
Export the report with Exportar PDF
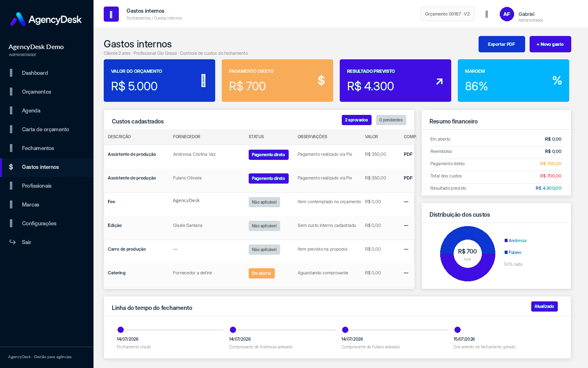point(502,44)
